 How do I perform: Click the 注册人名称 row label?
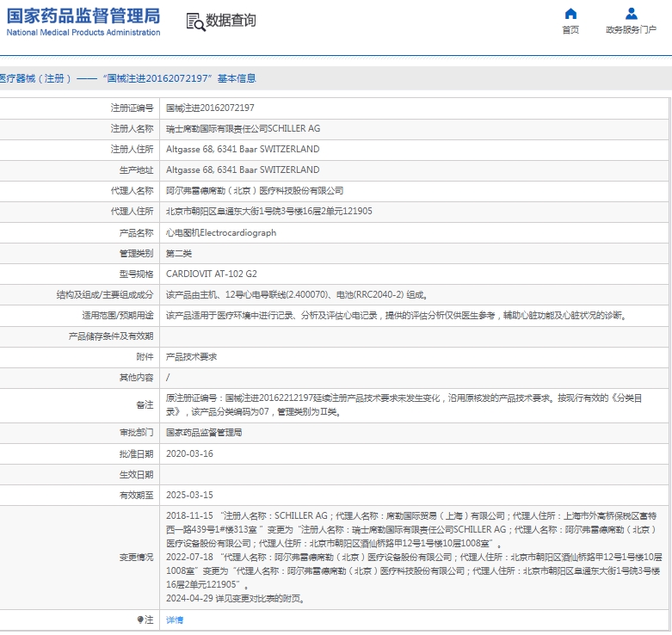point(132,128)
